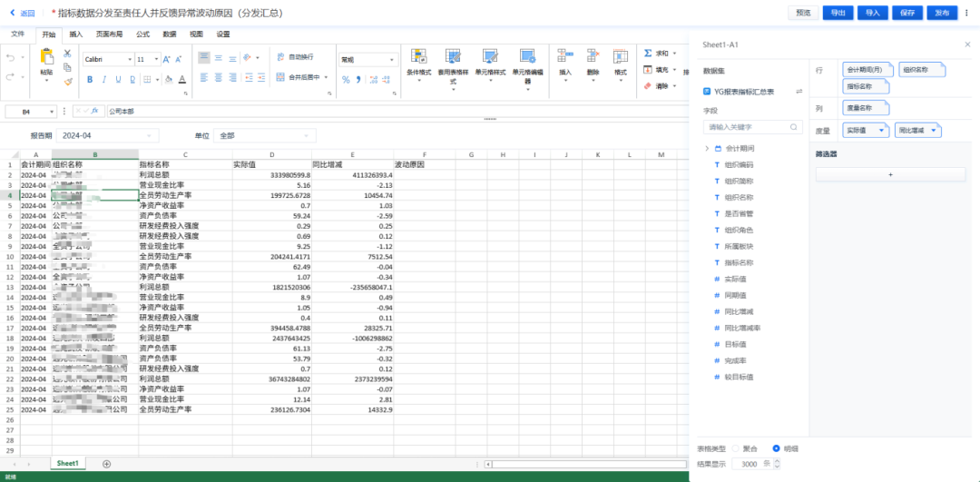Select the 聚合 table type radio
The height and width of the screenshot is (482, 980).
click(x=736, y=448)
